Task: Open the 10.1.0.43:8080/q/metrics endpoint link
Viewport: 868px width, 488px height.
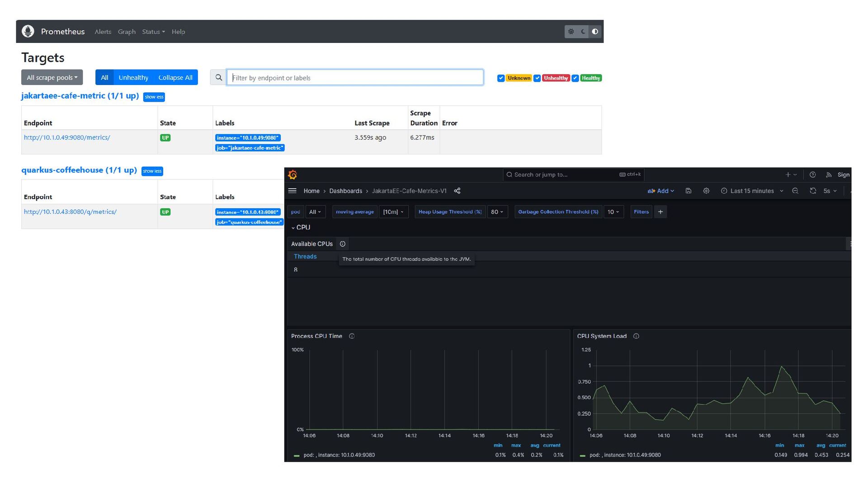Action: pyautogui.click(x=70, y=211)
